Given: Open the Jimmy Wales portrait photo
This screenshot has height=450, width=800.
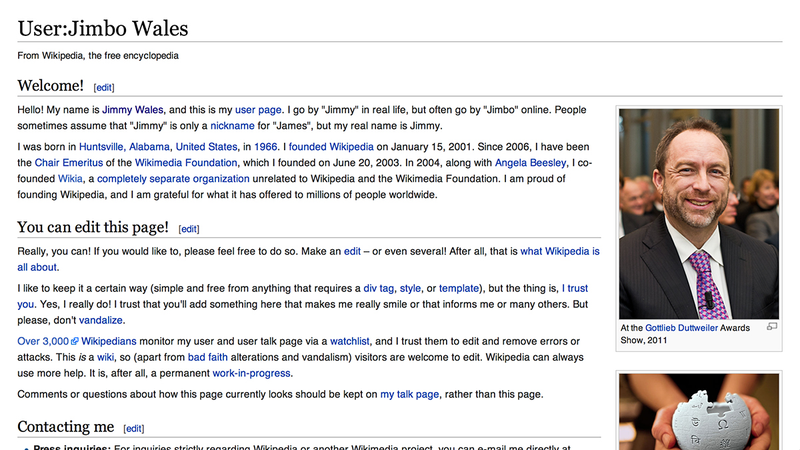Looking at the screenshot, I should click(x=699, y=214).
